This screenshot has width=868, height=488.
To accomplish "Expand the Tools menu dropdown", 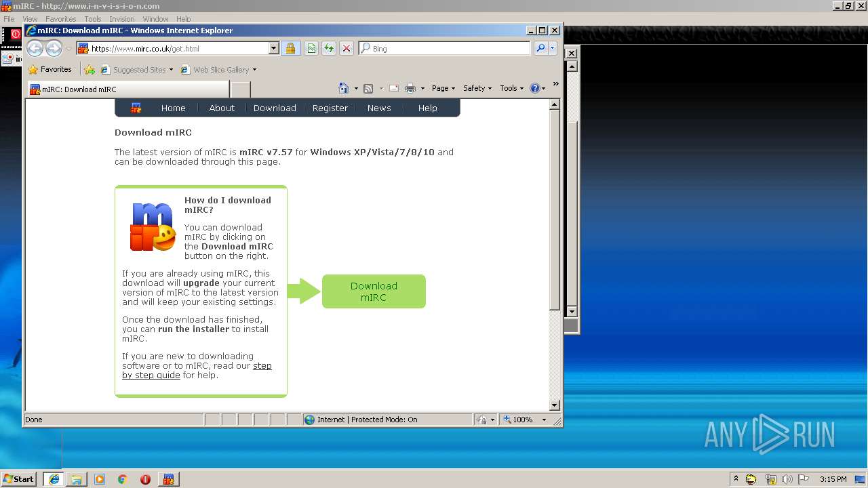I will point(512,88).
